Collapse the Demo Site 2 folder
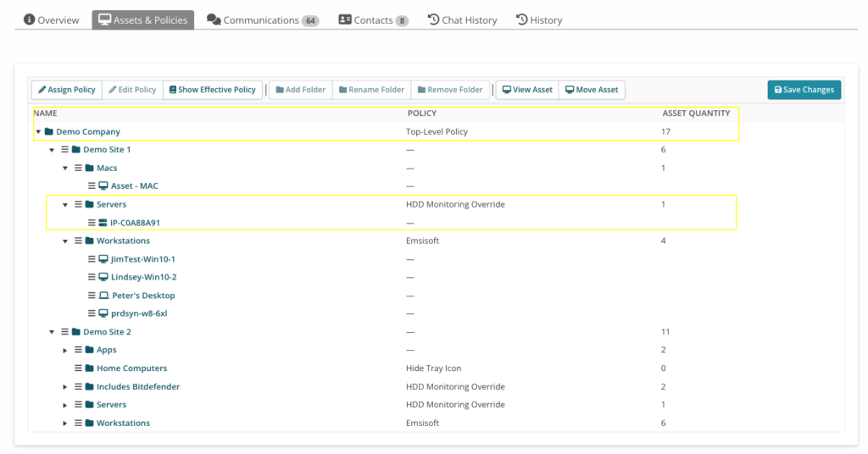 [x=52, y=332]
